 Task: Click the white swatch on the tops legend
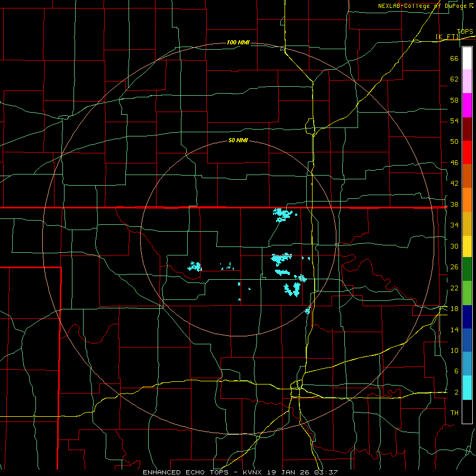click(467, 58)
